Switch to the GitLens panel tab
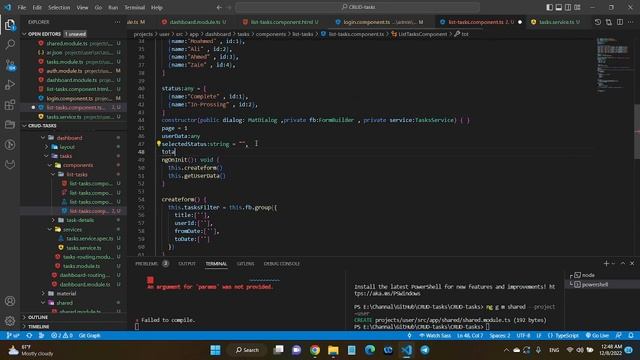This screenshot has height=360, width=640. coord(245,264)
